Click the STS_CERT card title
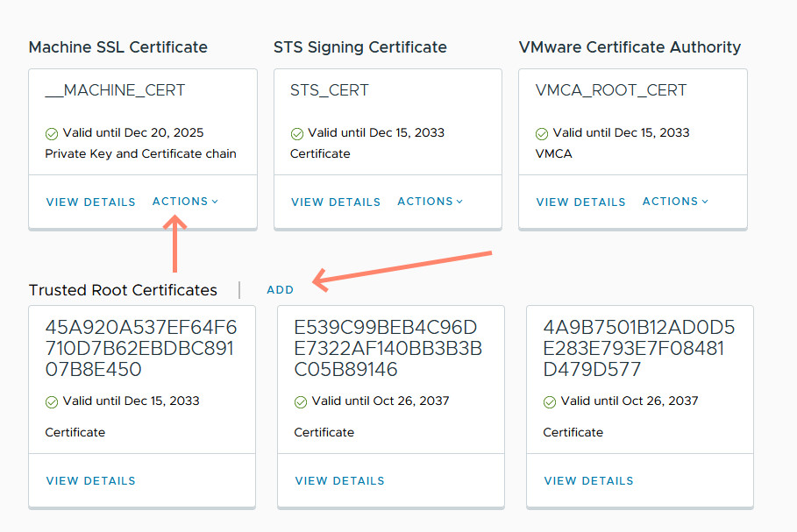797x532 pixels. pyautogui.click(x=330, y=90)
